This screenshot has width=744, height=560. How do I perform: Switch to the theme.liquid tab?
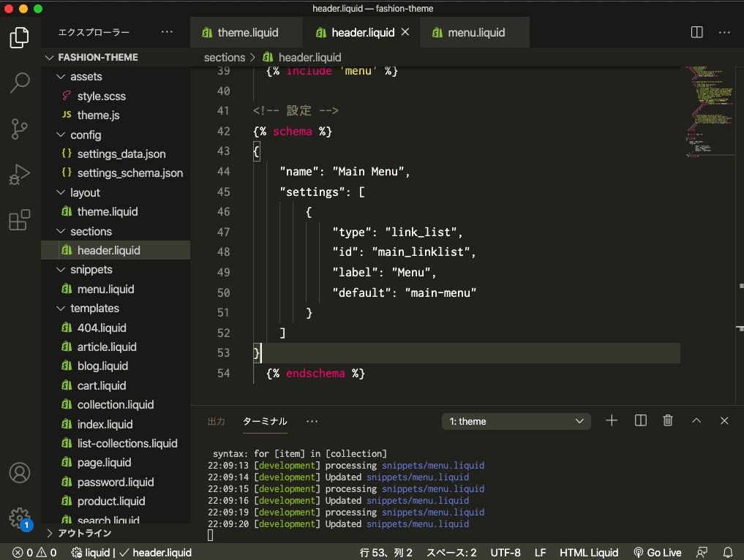(x=247, y=33)
